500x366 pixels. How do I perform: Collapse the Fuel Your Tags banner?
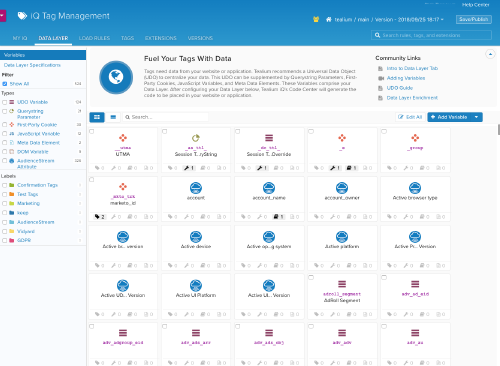pos(490,54)
